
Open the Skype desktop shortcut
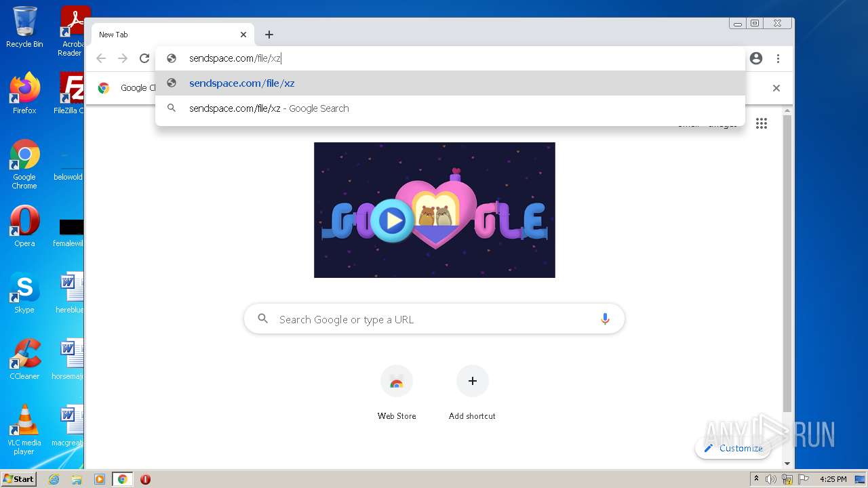click(24, 293)
